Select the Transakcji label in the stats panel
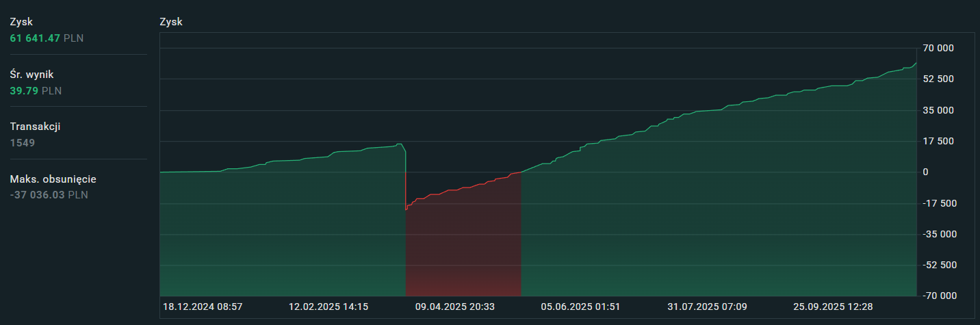 pyautogui.click(x=35, y=127)
